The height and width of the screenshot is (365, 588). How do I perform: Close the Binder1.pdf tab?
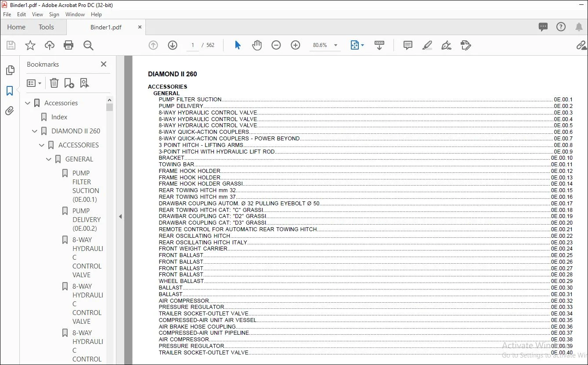[140, 27]
